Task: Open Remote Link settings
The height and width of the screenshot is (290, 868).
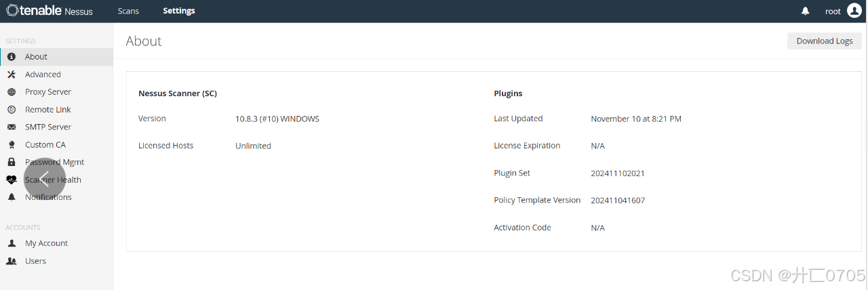Action: click(56, 110)
